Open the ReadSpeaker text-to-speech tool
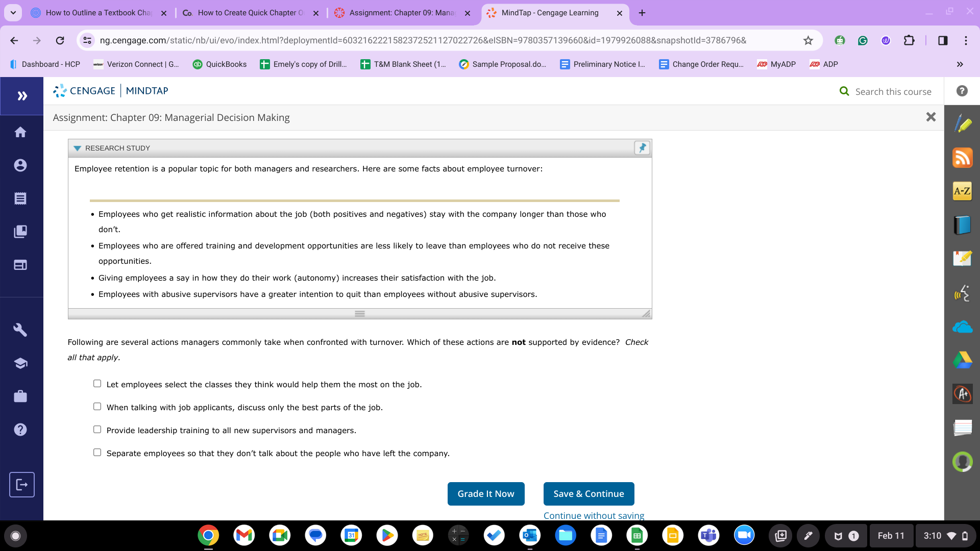 (x=962, y=293)
